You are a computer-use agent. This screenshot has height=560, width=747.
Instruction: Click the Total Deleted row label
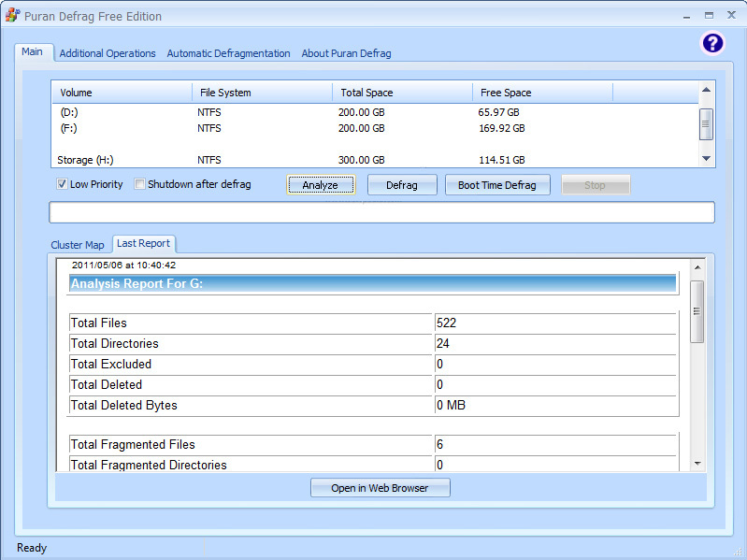tap(107, 384)
